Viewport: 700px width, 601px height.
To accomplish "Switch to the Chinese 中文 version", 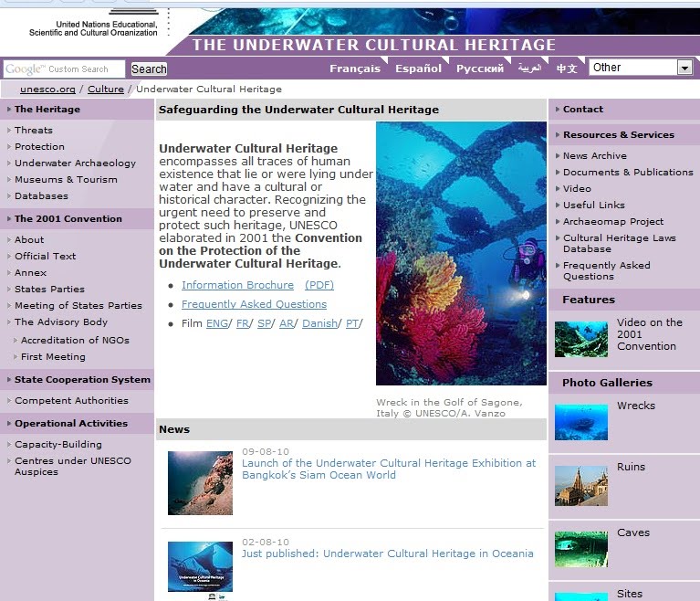I will click(567, 69).
